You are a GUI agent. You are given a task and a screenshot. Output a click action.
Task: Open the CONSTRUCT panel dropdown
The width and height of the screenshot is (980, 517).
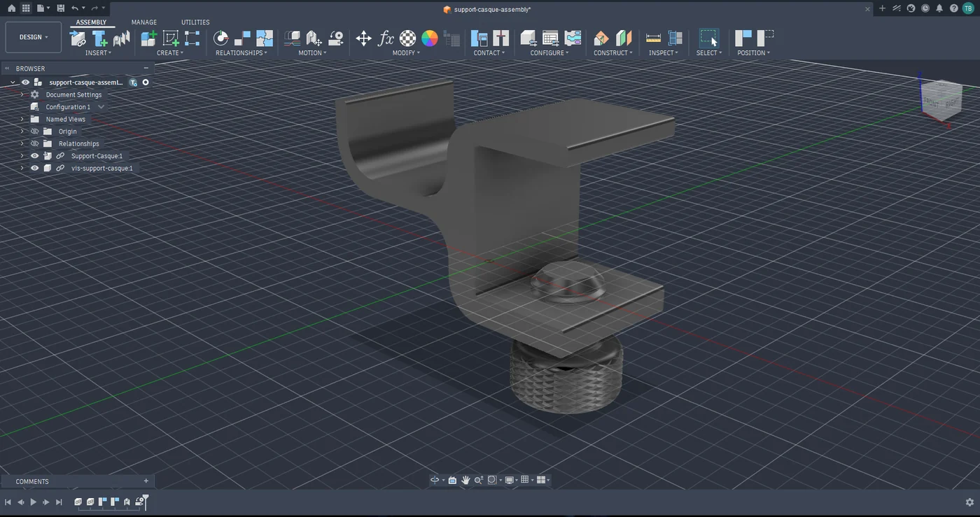(612, 53)
